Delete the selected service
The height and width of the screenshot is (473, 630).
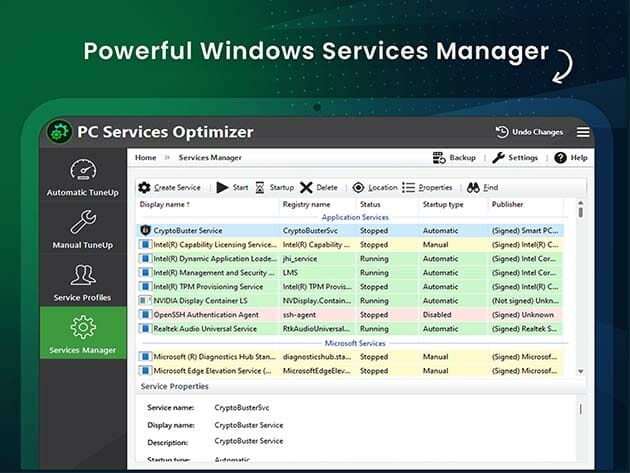coord(306,187)
